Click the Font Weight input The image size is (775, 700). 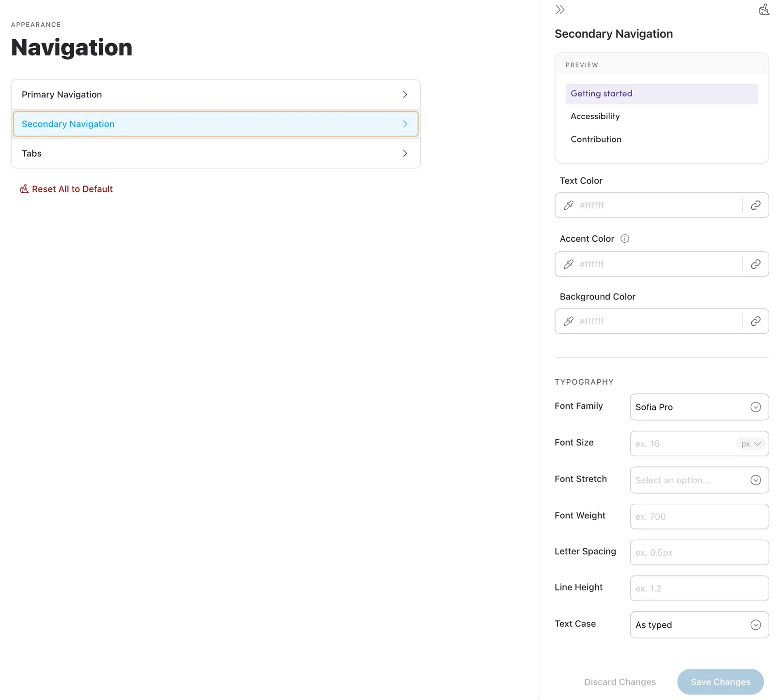pos(699,516)
